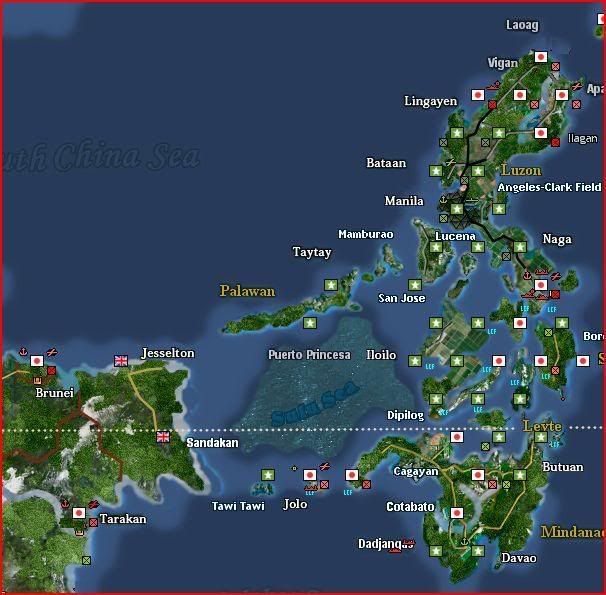Click the Japanese flag base at Brunei

click(37, 361)
